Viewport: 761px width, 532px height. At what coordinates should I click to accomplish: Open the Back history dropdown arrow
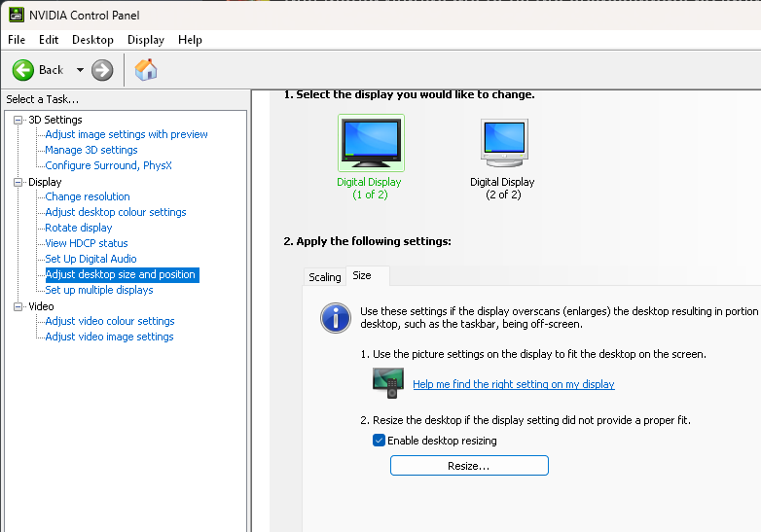[80, 70]
